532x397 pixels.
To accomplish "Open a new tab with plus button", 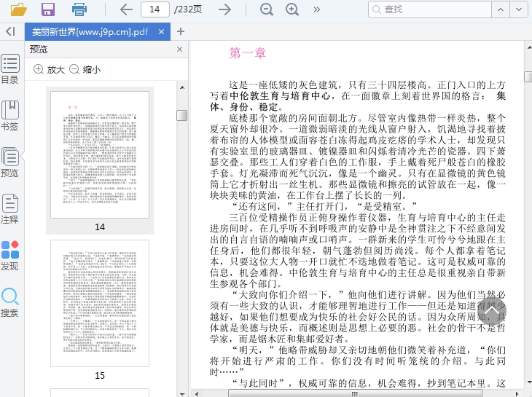I will click(x=181, y=31).
